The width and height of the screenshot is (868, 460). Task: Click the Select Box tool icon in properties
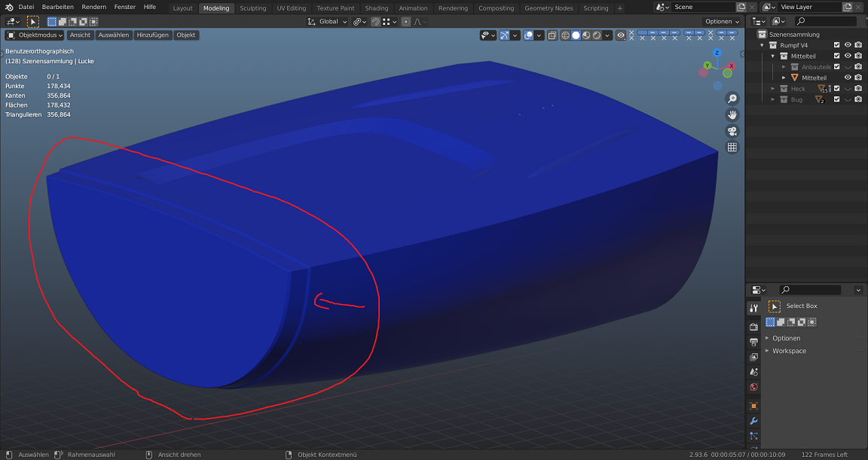[775, 306]
